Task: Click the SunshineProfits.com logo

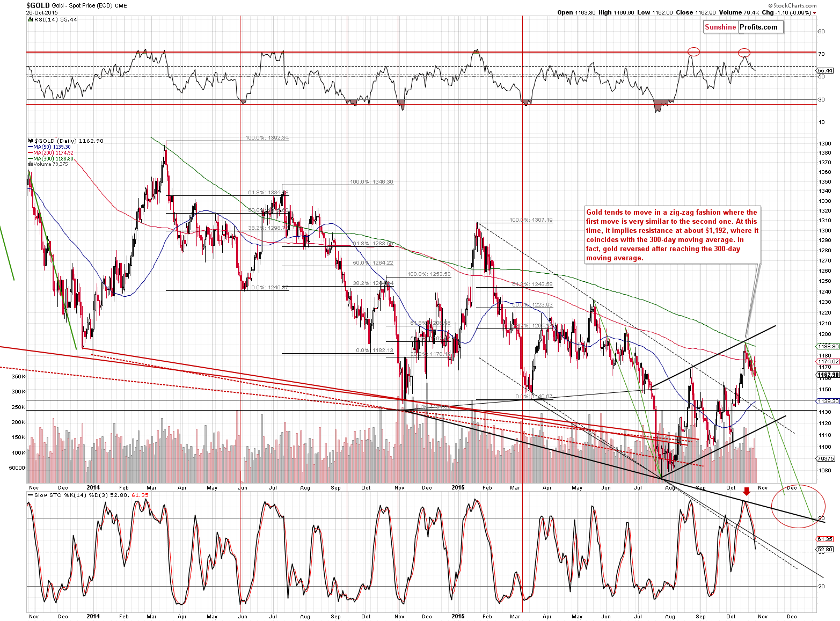Action: [743, 27]
